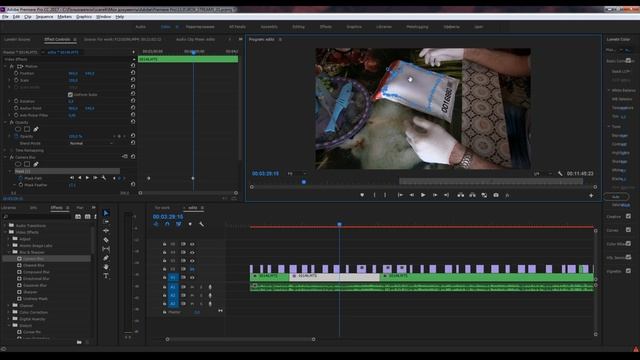Viewport: 640px width, 360px height.
Task: Click the Extract button in Program monitor
Action: [x=472, y=195]
